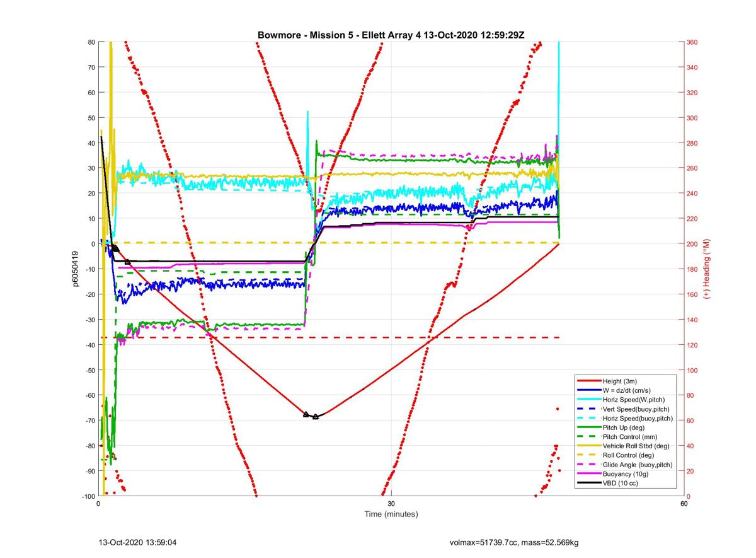This screenshot has height=558, width=756.
Task: Select the 'Height (3m)' legend entry
Action: pyautogui.click(x=619, y=381)
